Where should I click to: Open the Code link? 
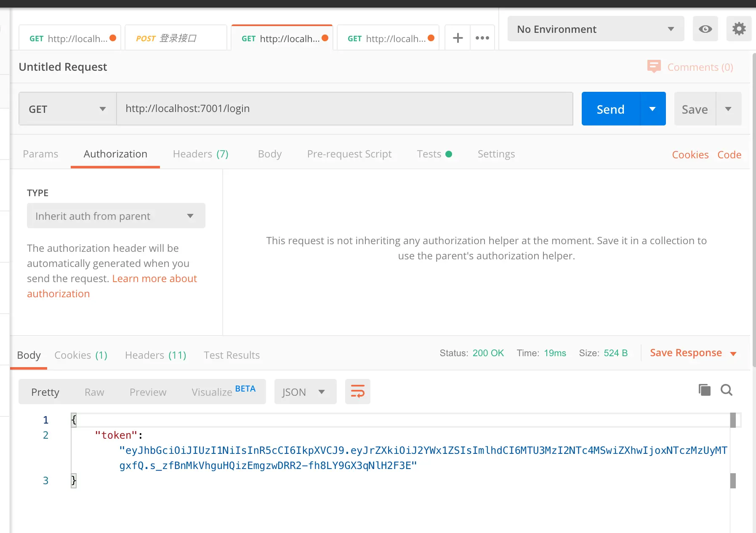click(x=729, y=155)
